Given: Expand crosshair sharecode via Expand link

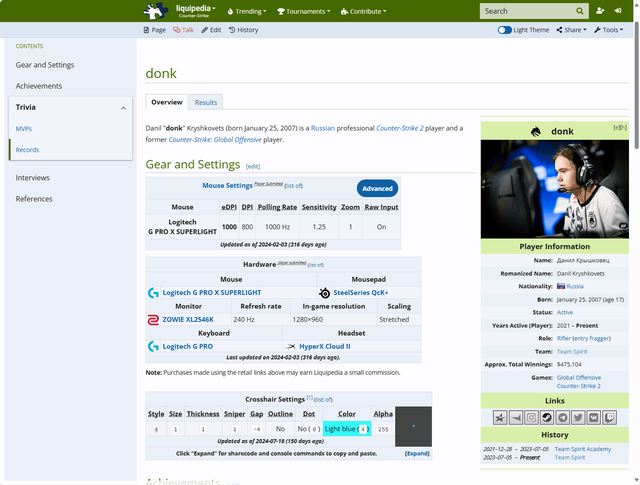Looking at the screenshot, I should click(x=417, y=454).
